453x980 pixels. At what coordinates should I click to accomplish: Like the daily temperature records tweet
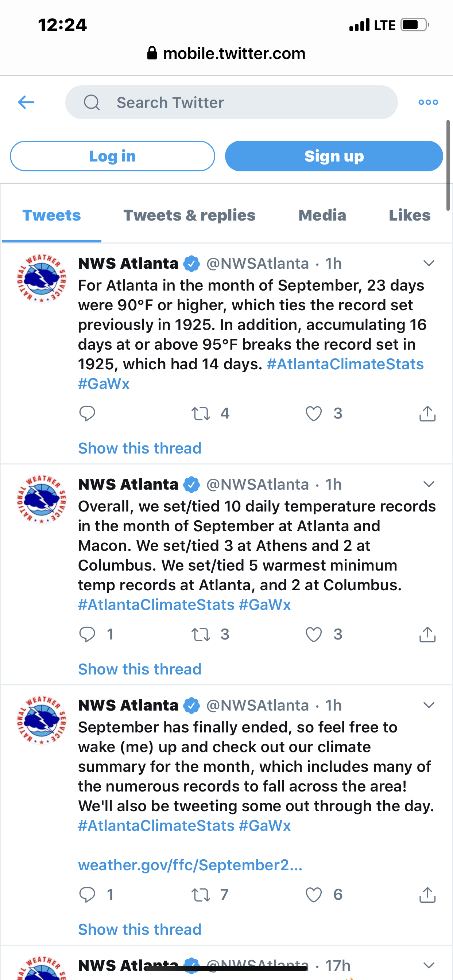[x=314, y=635]
